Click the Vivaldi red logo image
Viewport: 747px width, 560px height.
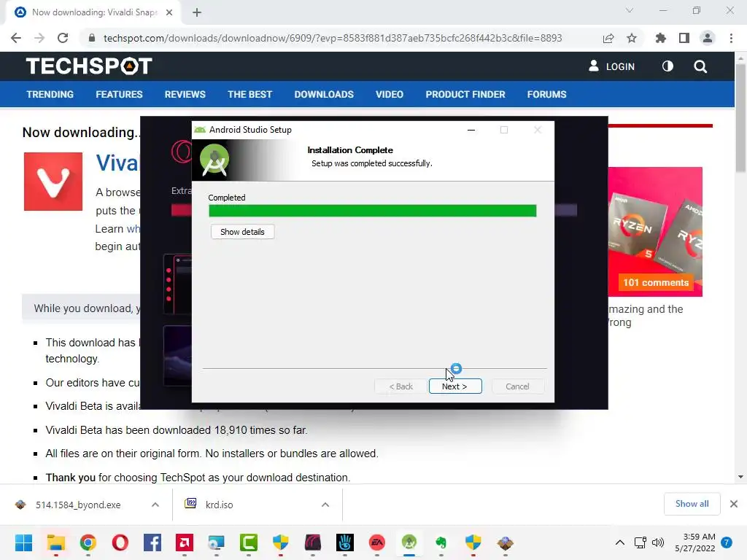tap(53, 182)
